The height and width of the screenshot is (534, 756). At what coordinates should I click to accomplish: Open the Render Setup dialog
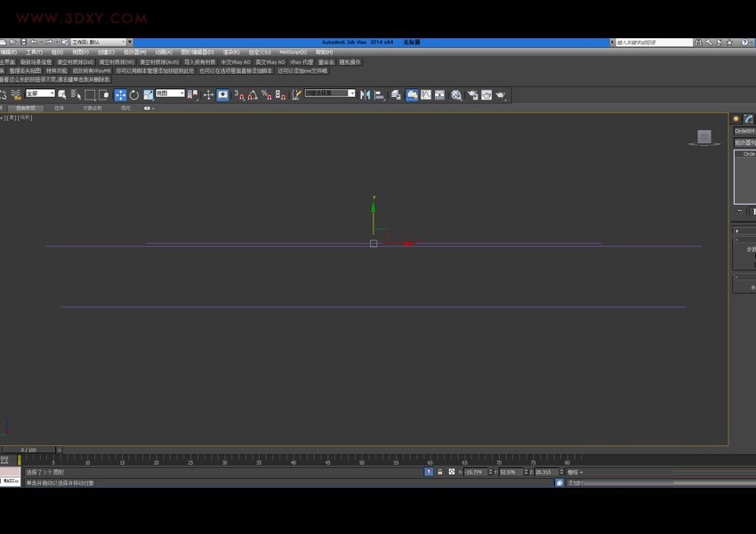472,95
